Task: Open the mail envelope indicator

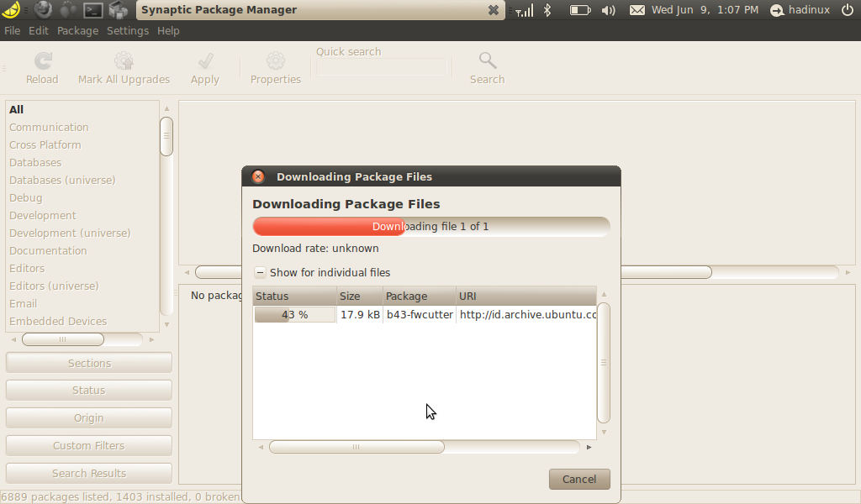Action: 638,11
